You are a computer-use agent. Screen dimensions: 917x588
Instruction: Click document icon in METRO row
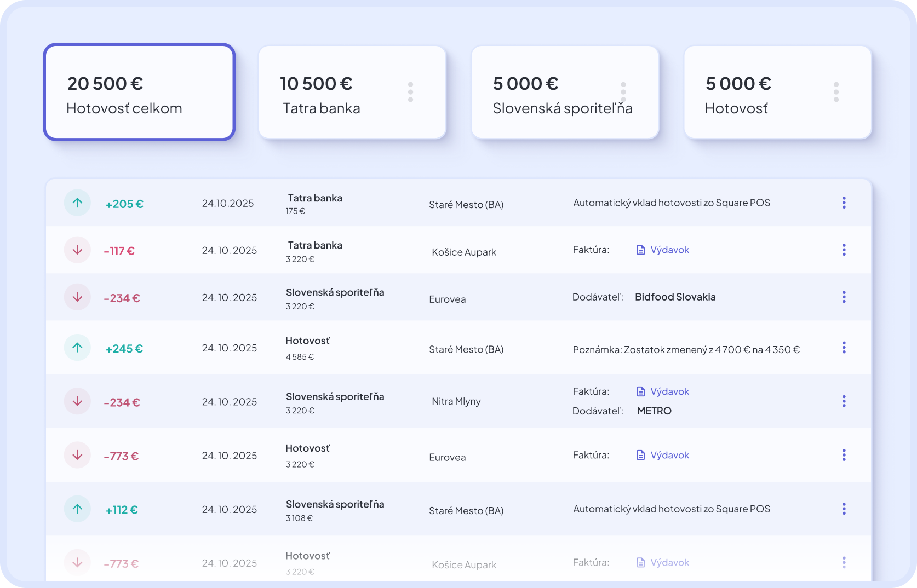click(x=640, y=391)
